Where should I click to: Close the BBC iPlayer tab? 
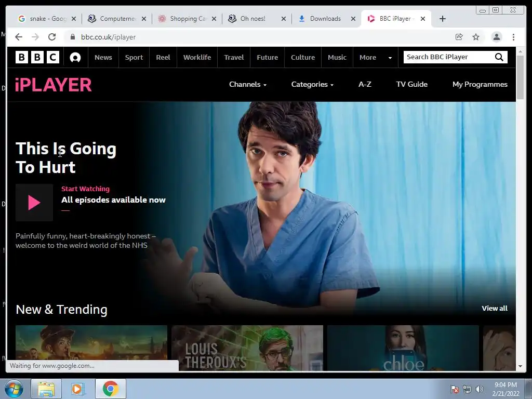point(423,19)
